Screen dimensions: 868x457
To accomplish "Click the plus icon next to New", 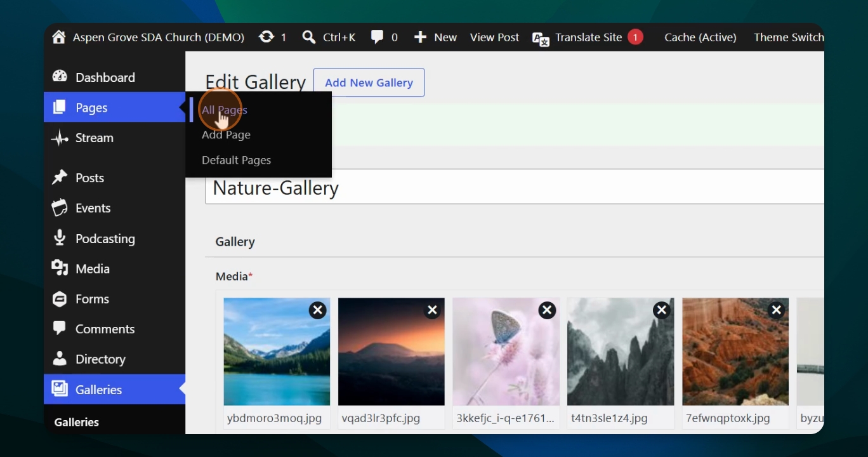I will click(420, 37).
